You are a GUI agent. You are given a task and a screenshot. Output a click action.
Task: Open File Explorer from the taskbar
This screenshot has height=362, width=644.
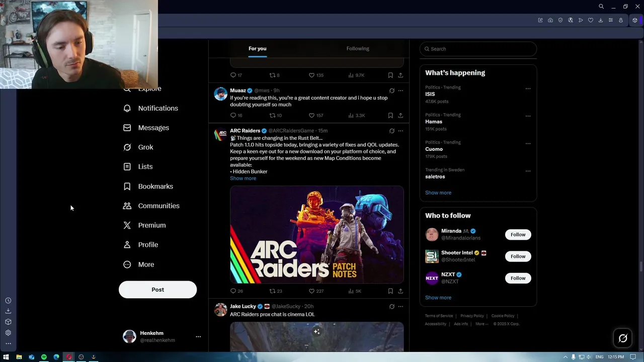19,357
